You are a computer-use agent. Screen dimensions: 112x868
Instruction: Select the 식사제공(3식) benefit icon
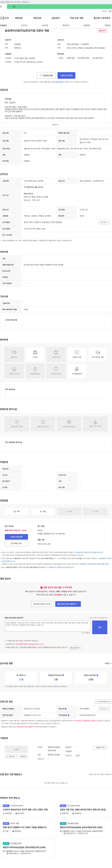77,371
